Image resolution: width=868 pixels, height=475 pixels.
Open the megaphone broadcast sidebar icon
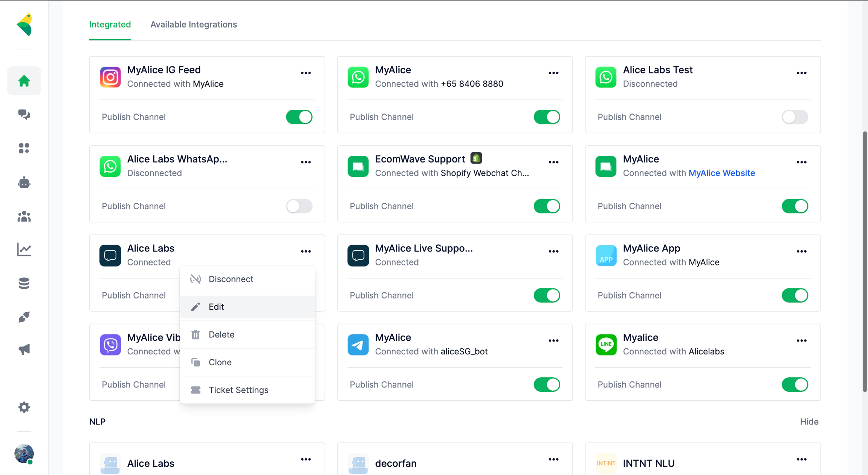tap(24, 349)
